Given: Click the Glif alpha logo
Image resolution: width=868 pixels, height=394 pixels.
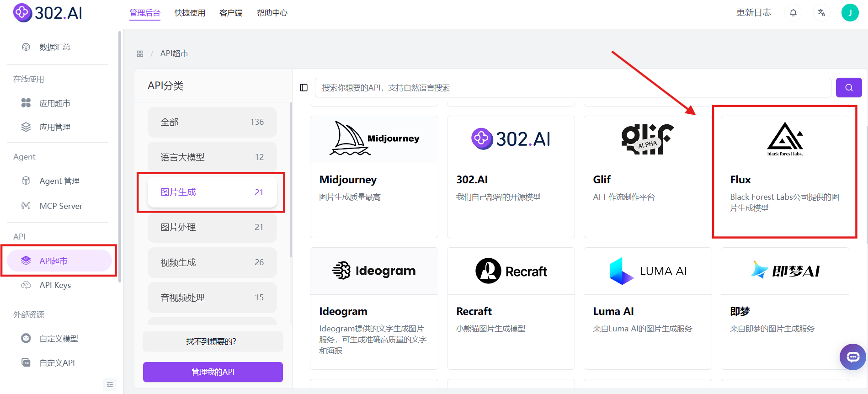Looking at the screenshot, I should click(x=647, y=139).
